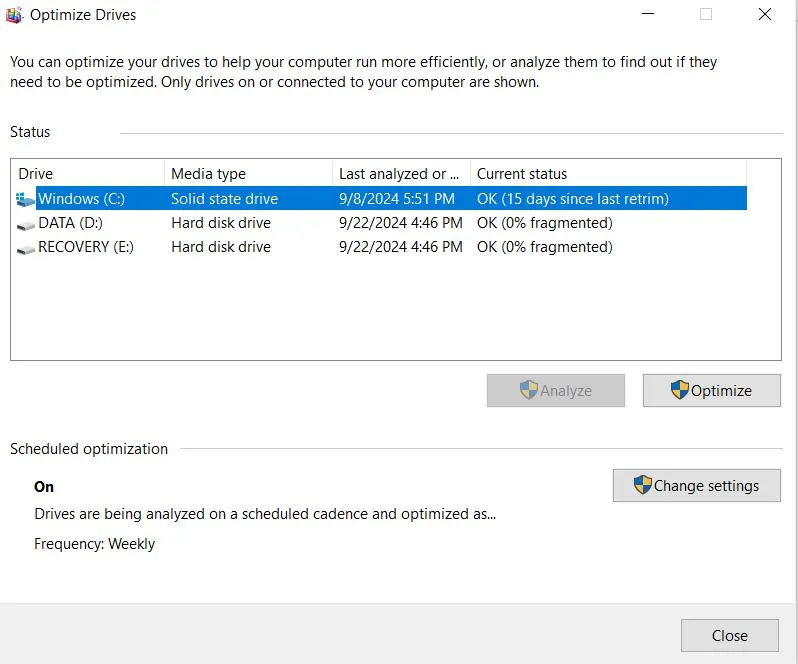This screenshot has height=664, width=798.
Task: Click the Drives are being analyzed description text
Action: pyautogui.click(x=265, y=514)
